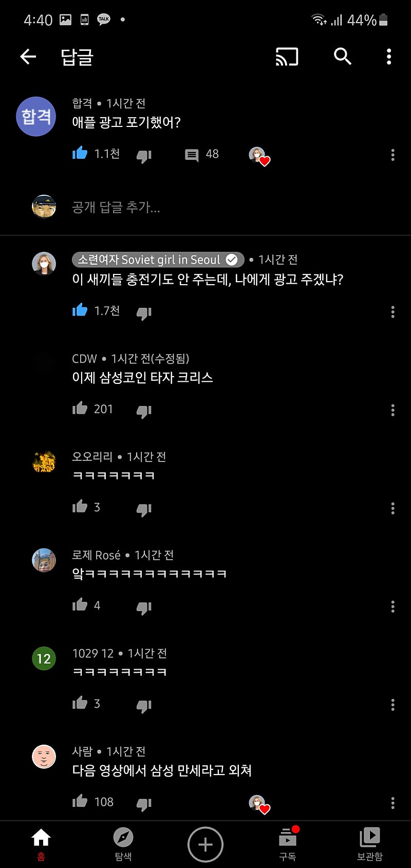Open the cast to device icon
411x868 pixels.
[287, 57]
